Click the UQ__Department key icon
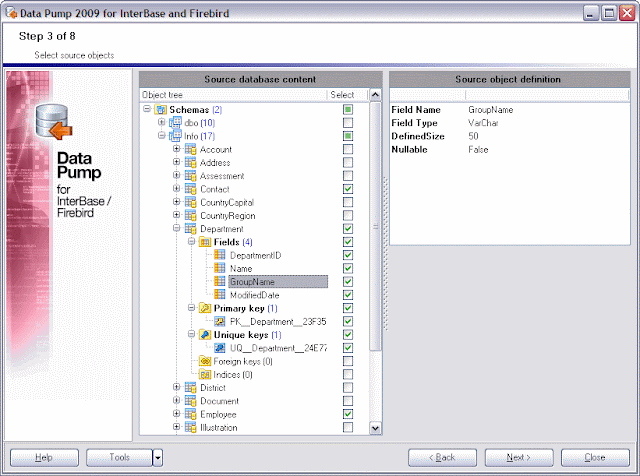This screenshot has height=476, width=640. (220, 348)
